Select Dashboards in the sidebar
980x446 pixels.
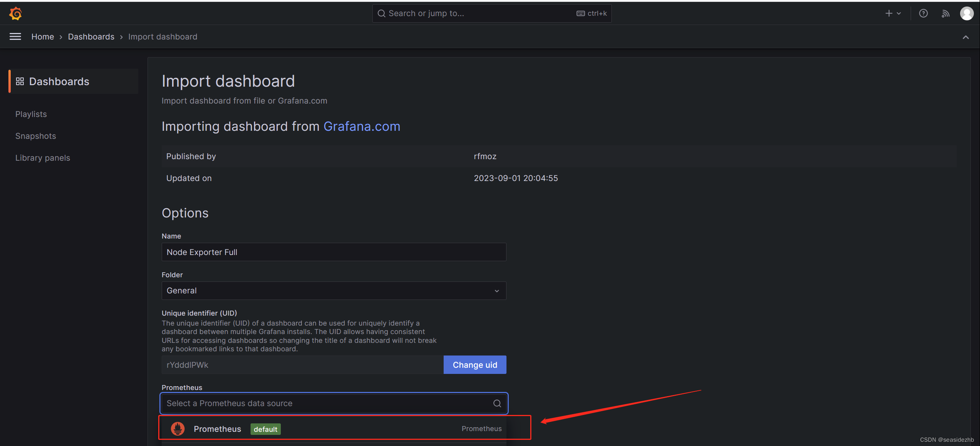tap(73, 81)
